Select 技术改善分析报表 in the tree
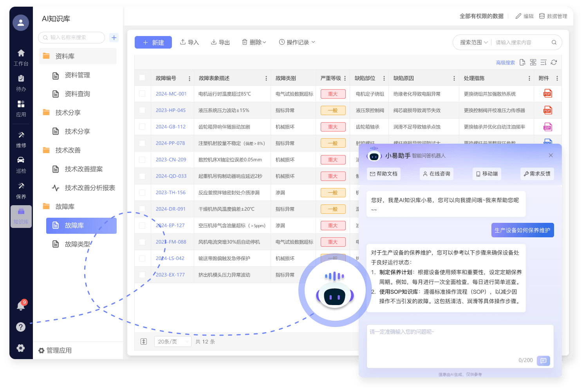585x392 pixels. click(x=90, y=188)
